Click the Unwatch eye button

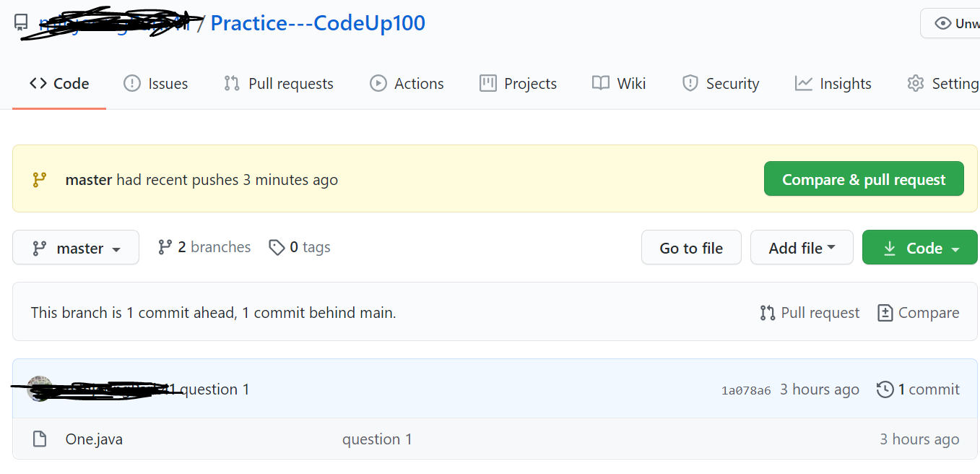950,23
